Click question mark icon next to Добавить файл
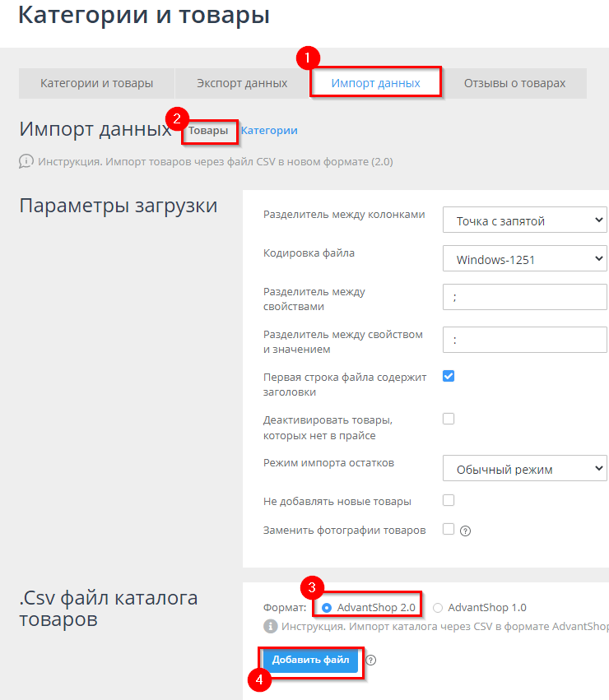 (371, 660)
